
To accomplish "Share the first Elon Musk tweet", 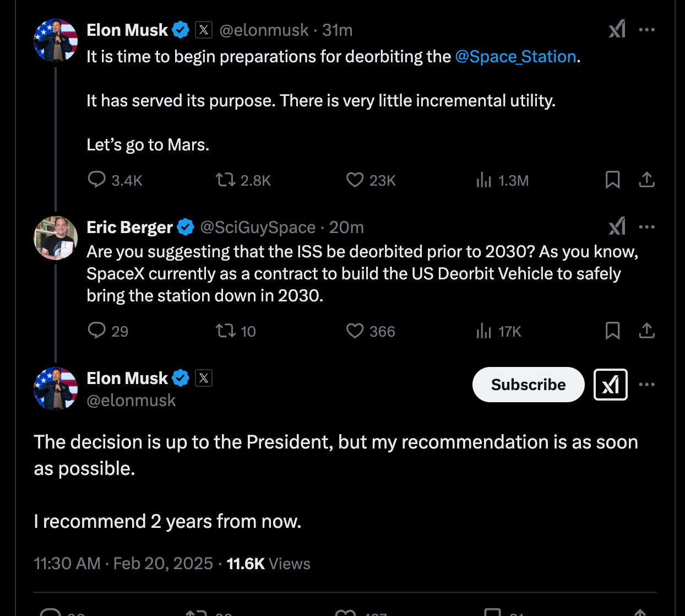I will coord(646,180).
